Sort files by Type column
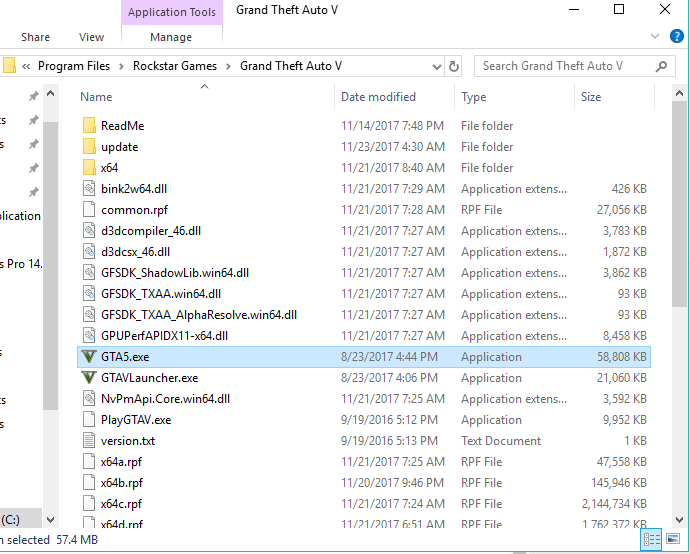Image resolution: width=690 pixels, height=554 pixels. coord(473,97)
